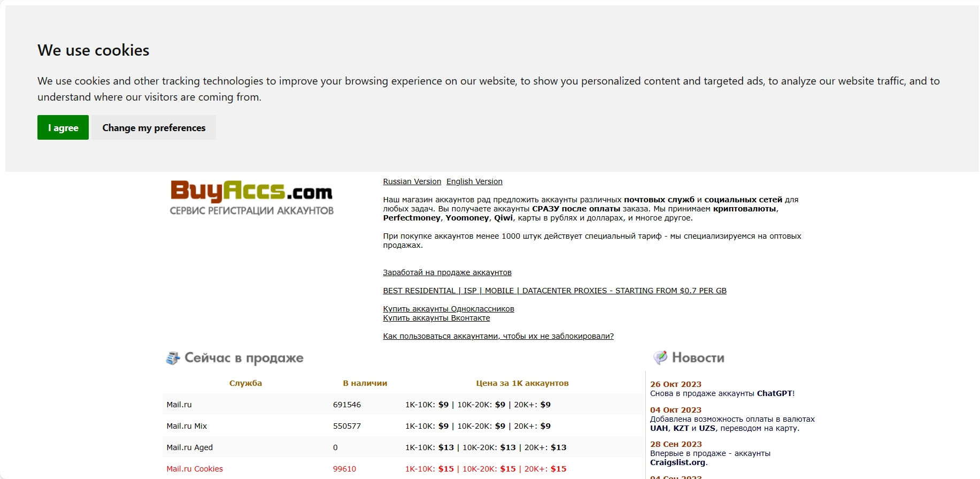Click the Mail.ru Mix price cell
The height and width of the screenshot is (479, 980).
tap(478, 426)
